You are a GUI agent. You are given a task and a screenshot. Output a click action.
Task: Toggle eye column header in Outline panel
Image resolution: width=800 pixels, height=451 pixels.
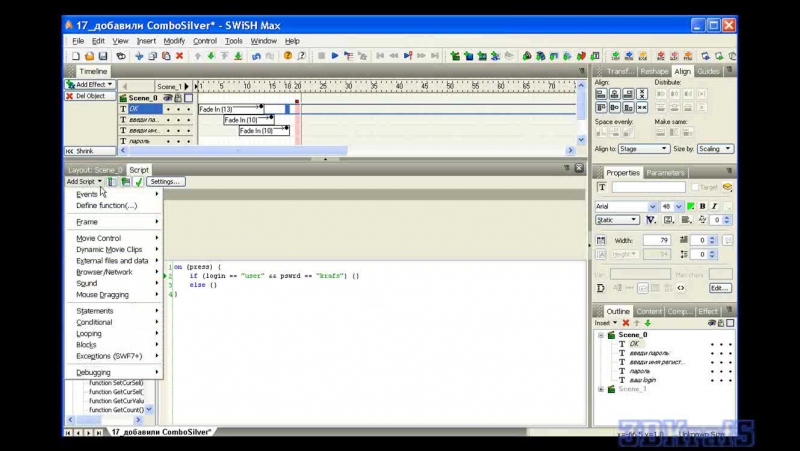click(x=712, y=323)
